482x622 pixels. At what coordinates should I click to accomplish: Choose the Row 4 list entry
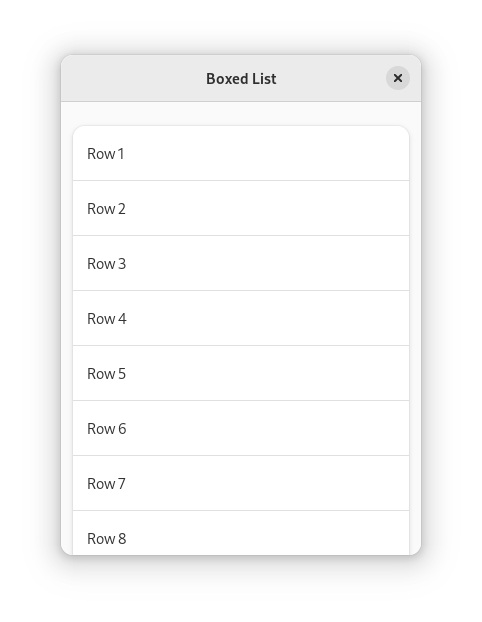241,319
